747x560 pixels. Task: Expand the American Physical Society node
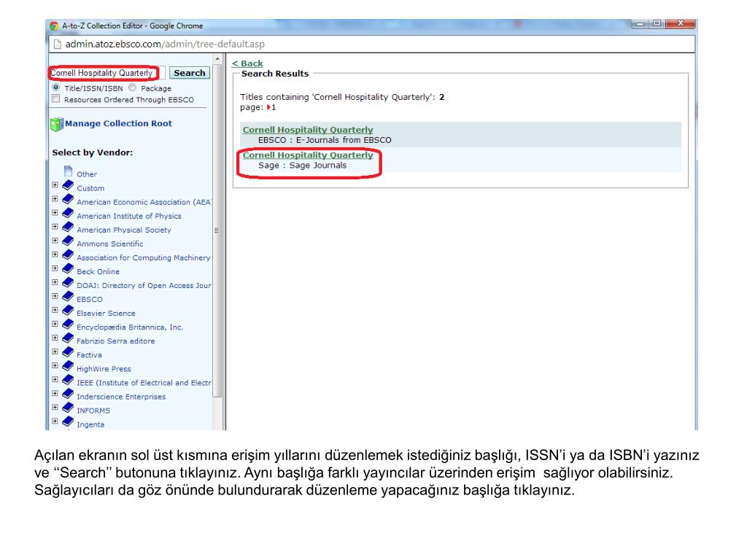pos(55,226)
